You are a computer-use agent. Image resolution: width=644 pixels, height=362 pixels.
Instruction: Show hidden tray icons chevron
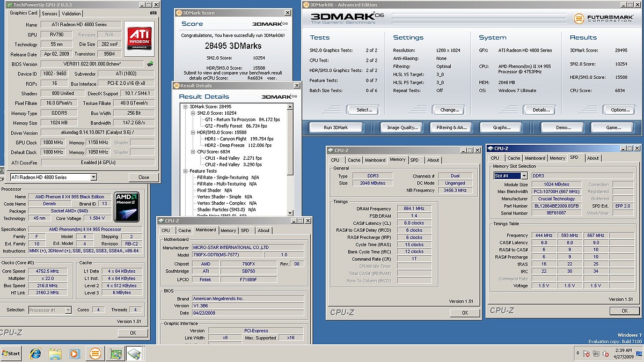point(577,353)
